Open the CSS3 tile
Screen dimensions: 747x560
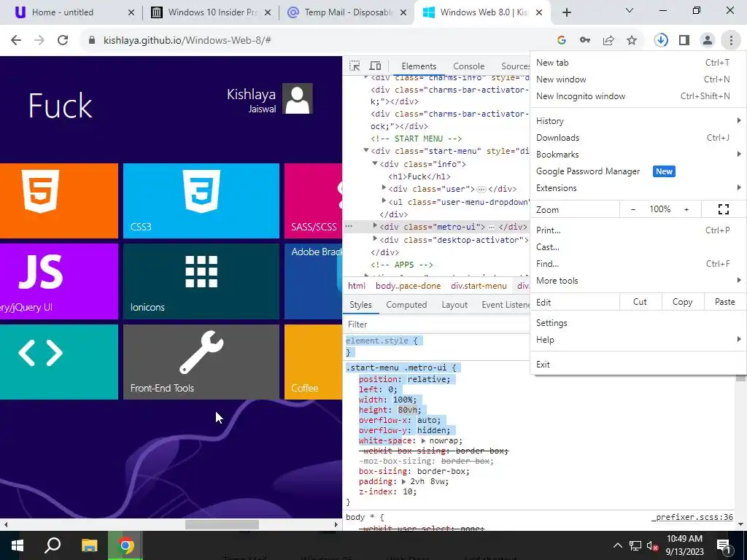201,201
